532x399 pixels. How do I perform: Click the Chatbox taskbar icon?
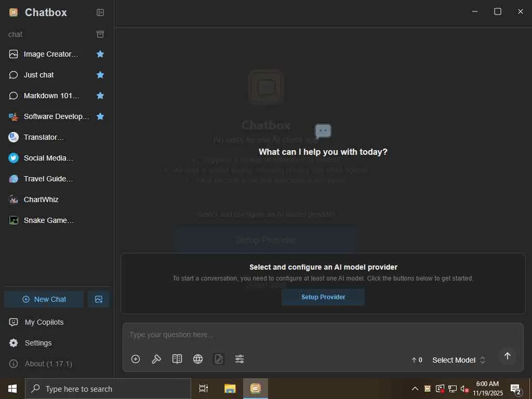tap(256, 389)
